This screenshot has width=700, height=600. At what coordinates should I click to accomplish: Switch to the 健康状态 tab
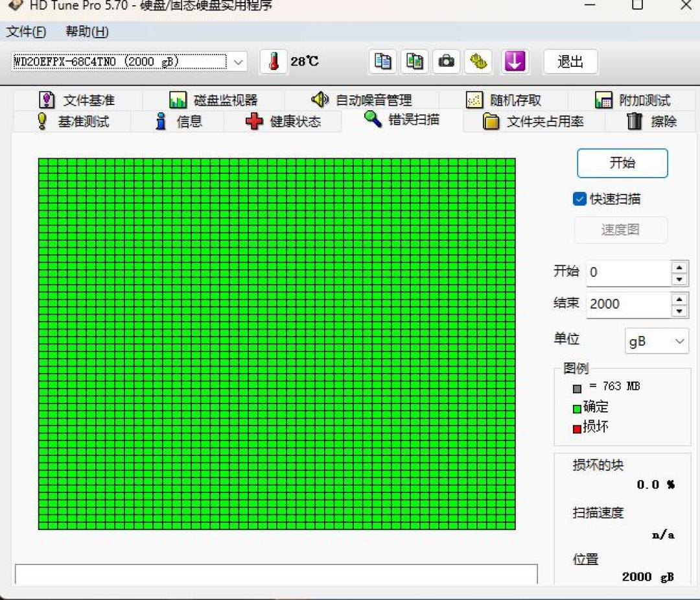(283, 121)
